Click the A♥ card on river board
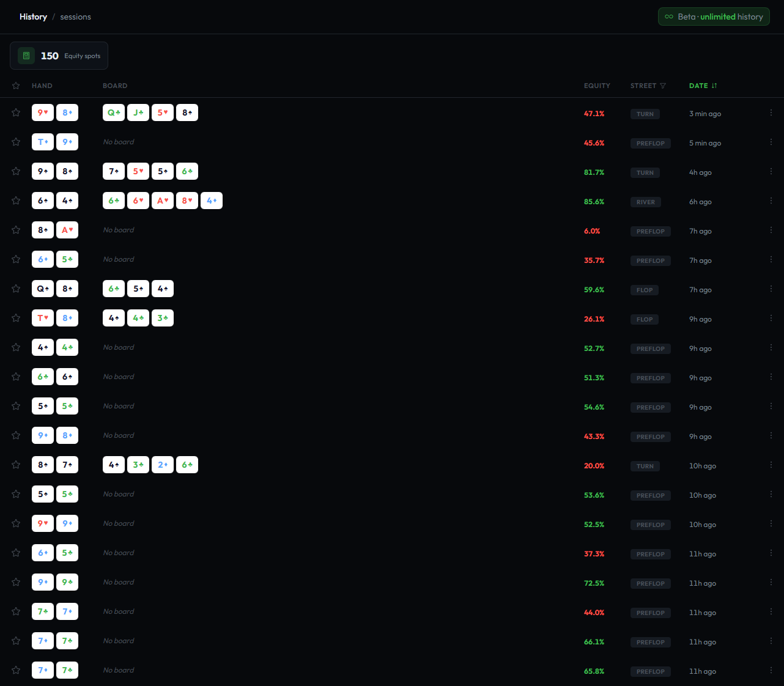The image size is (784, 686). (x=163, y=201)
